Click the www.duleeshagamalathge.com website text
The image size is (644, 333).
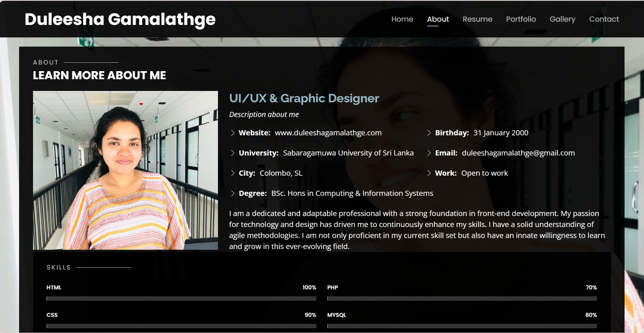coord(328,133)
